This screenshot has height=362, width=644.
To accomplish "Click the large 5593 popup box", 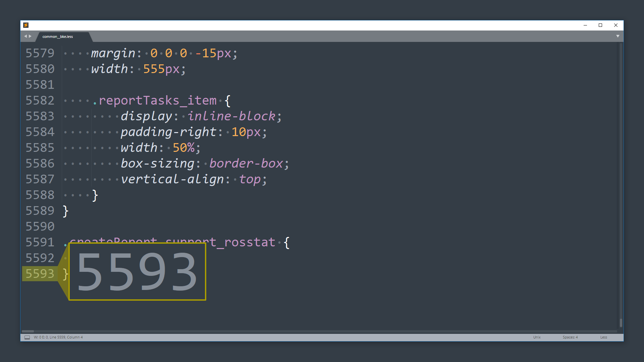I will [137, 271].
